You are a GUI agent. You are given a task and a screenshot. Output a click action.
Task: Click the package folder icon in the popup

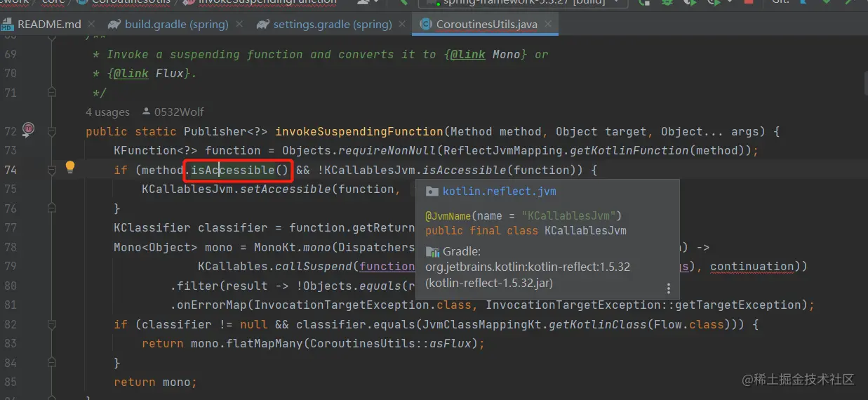pos(432,192)
